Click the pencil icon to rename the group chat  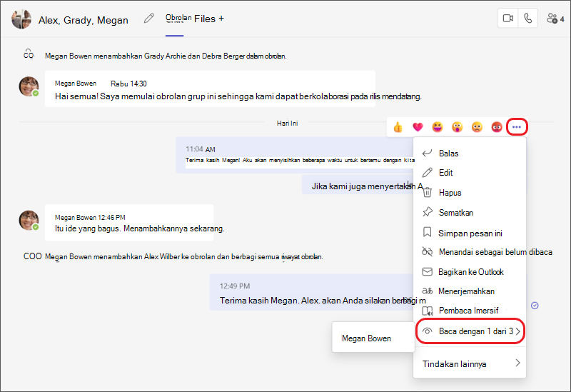148,19
